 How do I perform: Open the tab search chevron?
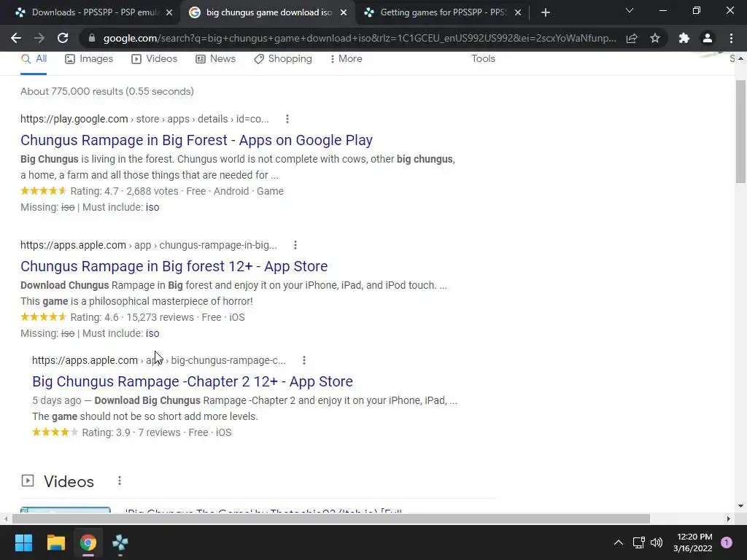630,10
